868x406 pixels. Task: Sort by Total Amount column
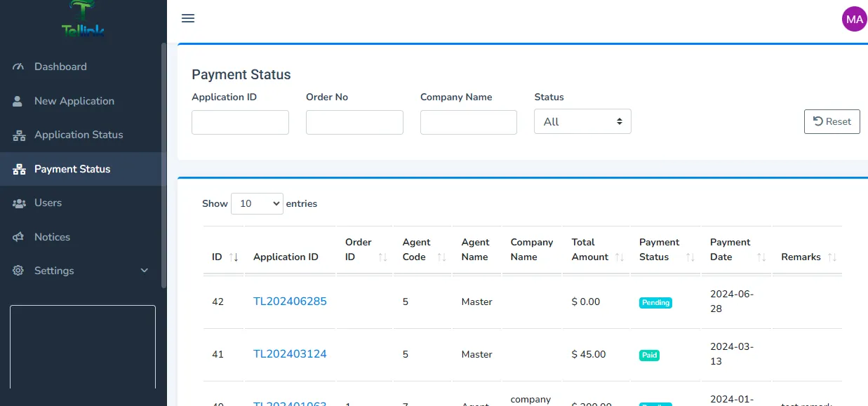[620, 257]
